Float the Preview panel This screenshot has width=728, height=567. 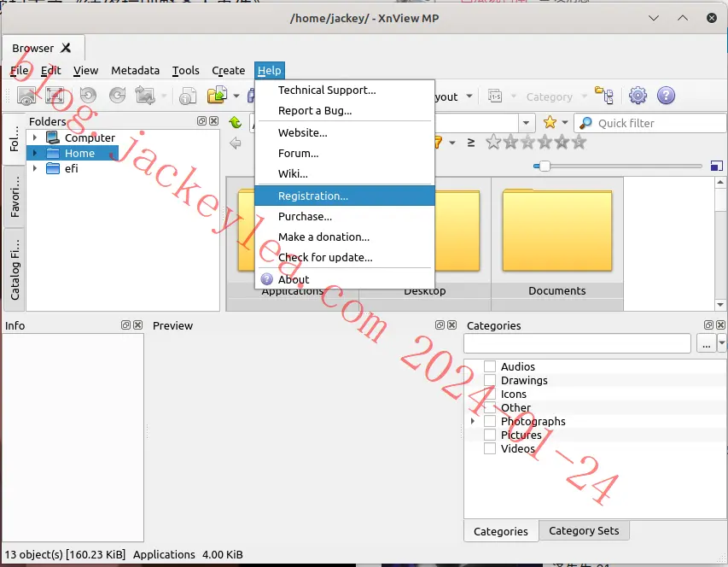[x=440, y=325]
